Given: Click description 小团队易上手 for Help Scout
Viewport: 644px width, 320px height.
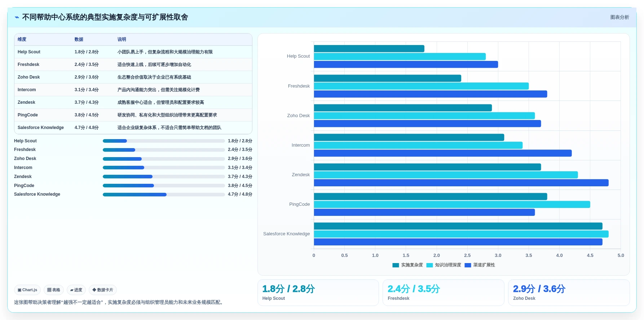Looking at the screenshot, I should [x=165, y=52].
